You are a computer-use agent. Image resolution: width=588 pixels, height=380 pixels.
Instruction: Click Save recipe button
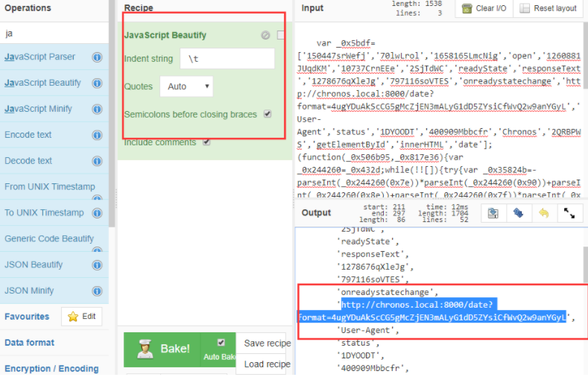point(261,343)
